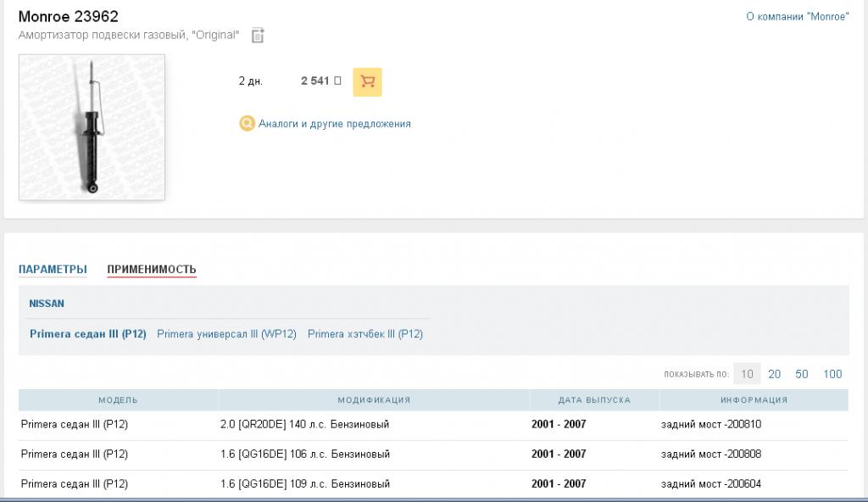Click "задний мост -200810" cell

point(711,425)
